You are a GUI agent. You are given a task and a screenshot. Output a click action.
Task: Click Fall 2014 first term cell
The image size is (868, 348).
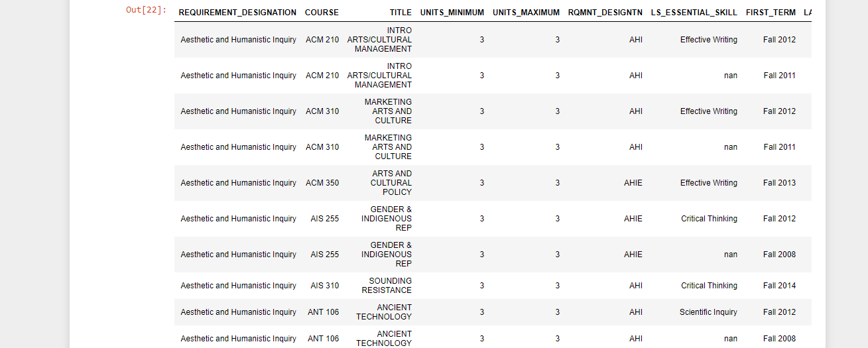coord(779,286)
